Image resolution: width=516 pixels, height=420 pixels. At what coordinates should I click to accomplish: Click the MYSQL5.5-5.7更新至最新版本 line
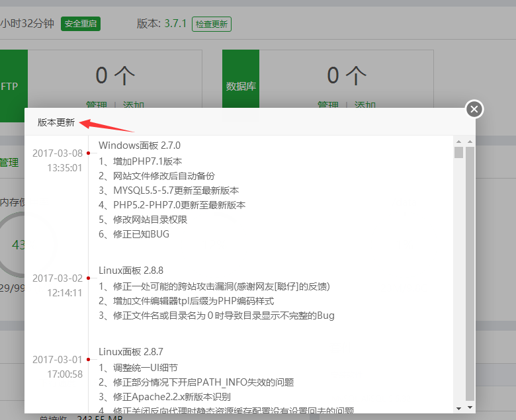pyautogui.click(x=169, y=190)
